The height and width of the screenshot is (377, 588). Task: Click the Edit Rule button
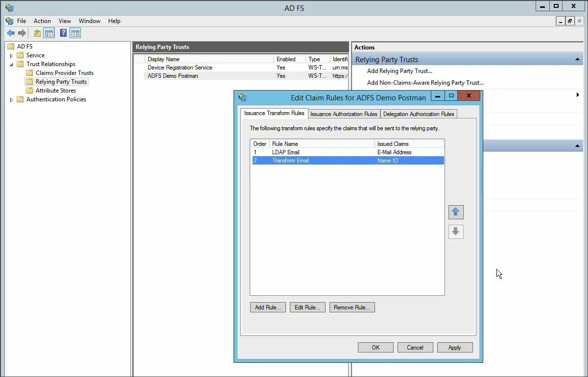point(307,307)
